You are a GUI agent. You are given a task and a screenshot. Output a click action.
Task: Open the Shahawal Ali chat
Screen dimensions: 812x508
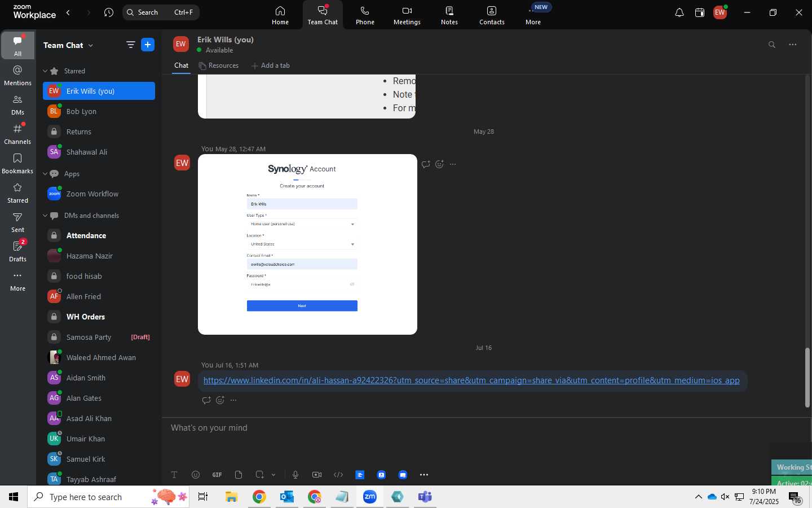(x=99, y=152)
